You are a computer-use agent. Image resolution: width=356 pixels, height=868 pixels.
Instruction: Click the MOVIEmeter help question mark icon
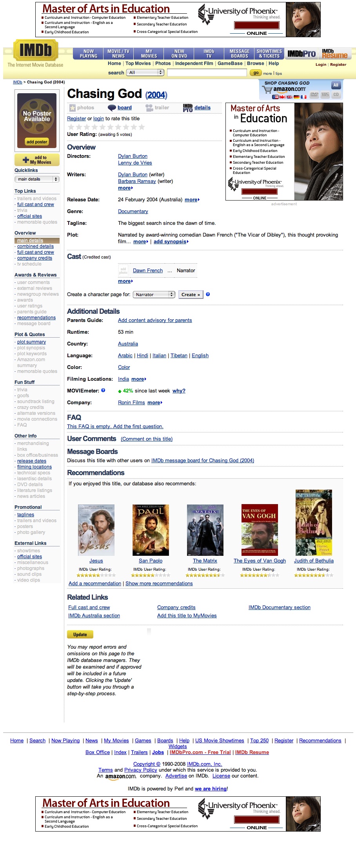(103, 390)
